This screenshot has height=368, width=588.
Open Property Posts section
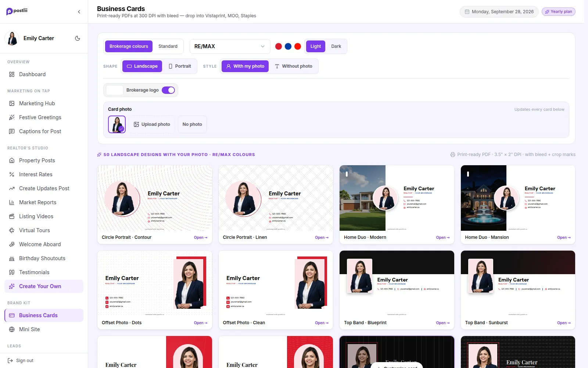click(44, 160)
